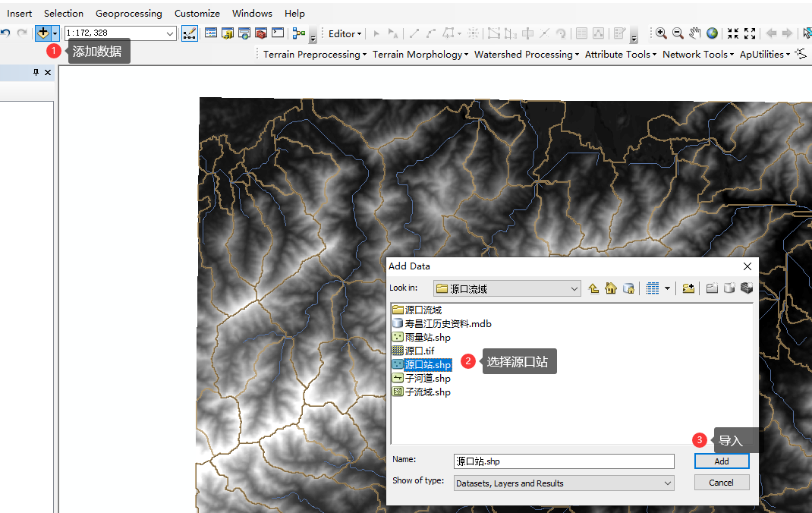Click the Cancel button in Add Data dialog
This screenshot has height=513, width=812.
(x=720, y=482)
